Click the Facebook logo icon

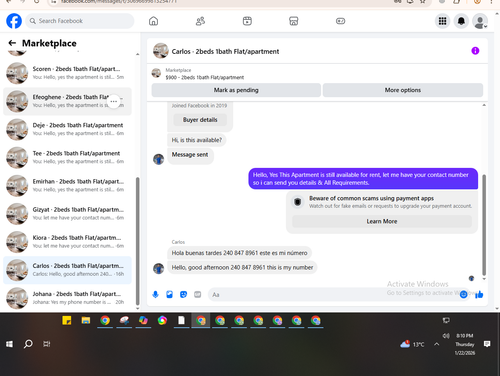14,21
